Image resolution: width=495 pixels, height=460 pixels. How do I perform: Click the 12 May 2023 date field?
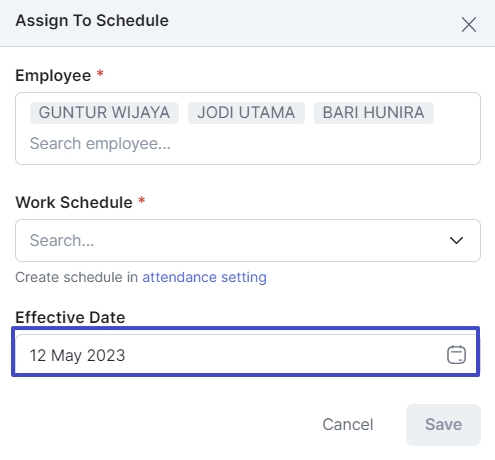click(246, 354)
